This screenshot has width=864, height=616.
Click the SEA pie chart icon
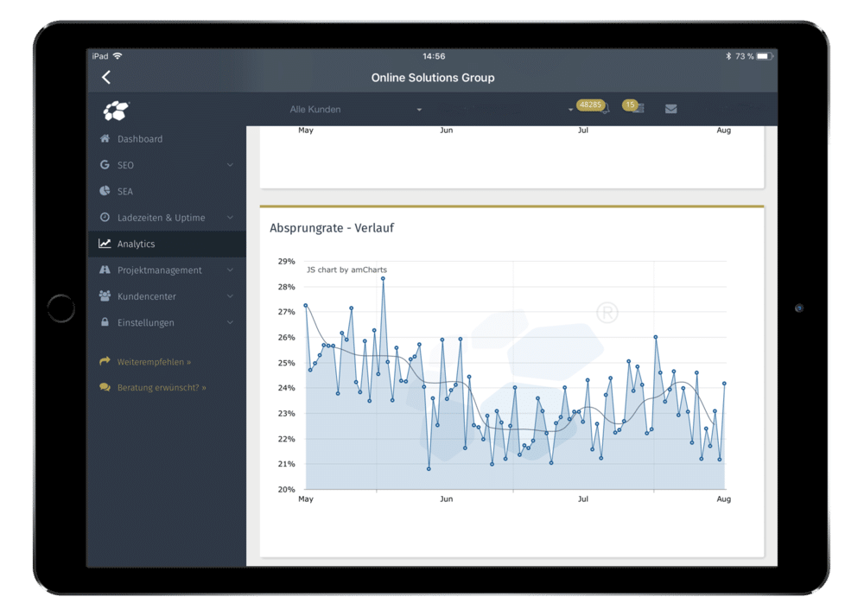tap(105, 191)
